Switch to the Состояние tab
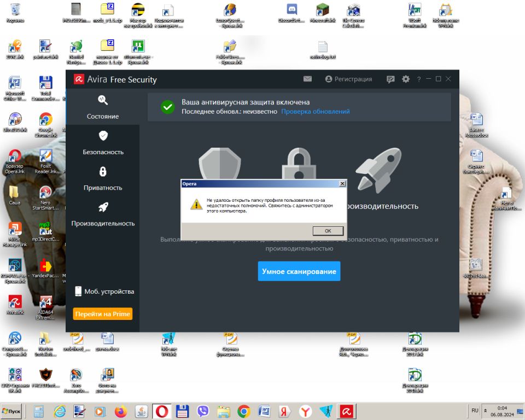The height and width of the screenshot is (420, 525). 103,107
